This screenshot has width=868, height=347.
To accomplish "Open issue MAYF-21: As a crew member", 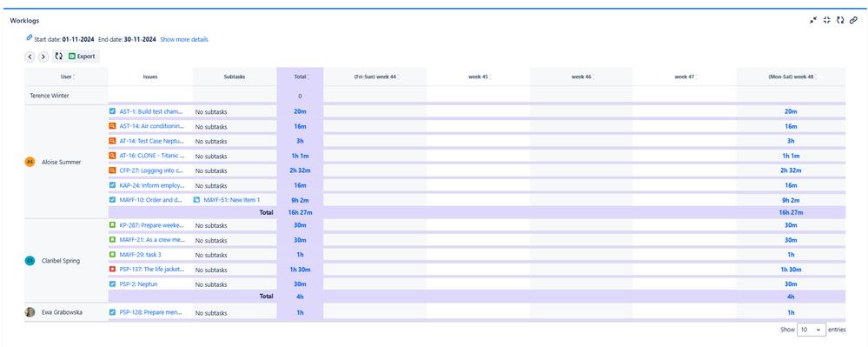I will tap(152, 240).
